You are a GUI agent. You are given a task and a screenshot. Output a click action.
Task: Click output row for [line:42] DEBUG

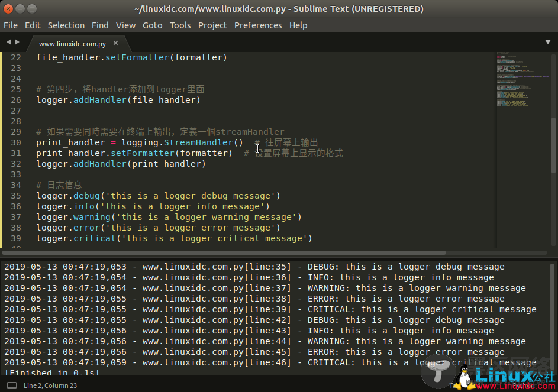pos(254,320)
